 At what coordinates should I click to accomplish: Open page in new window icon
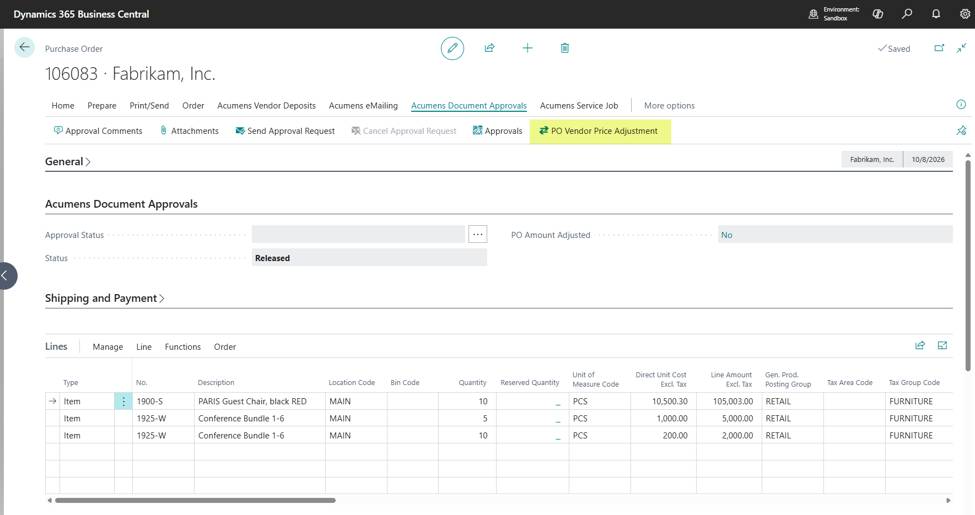tap(939, 48)
